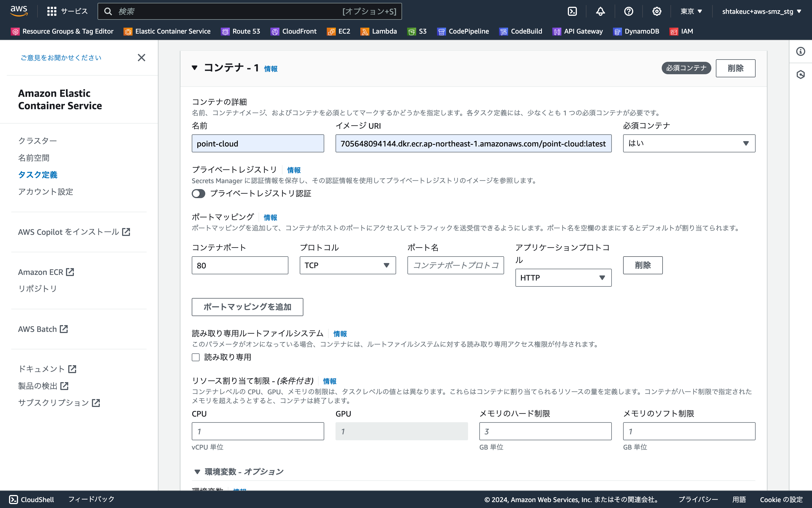
Task: Open the HTTP application protocol dropdown
Action: [563, 277]
